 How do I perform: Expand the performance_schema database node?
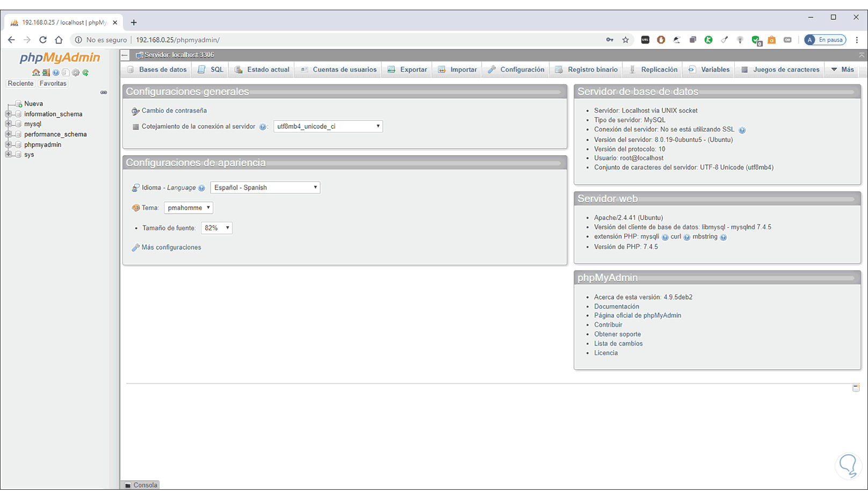(x=8, y=134)
